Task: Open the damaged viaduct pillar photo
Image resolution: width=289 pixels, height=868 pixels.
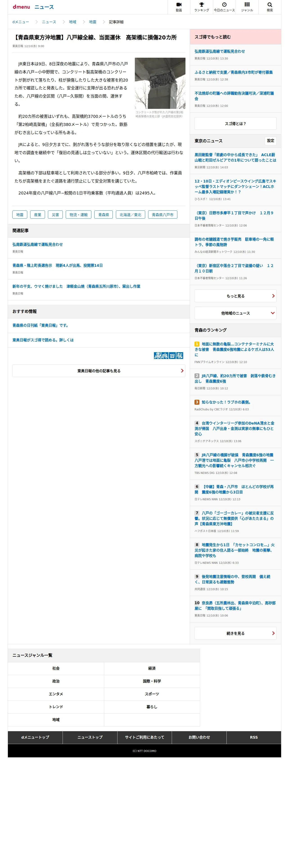Action: point(160,83)
